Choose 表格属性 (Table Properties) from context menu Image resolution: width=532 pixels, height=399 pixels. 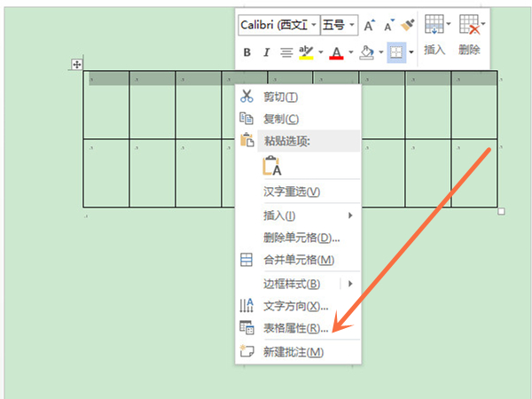click(295, 328)
